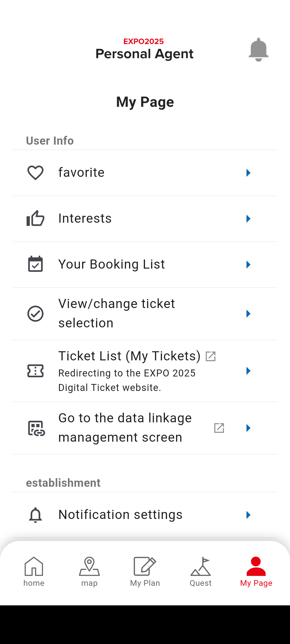This screenshot has height=644, width=290.
Task: Click external link icon next to Ticket List
Action: [211, 356]
